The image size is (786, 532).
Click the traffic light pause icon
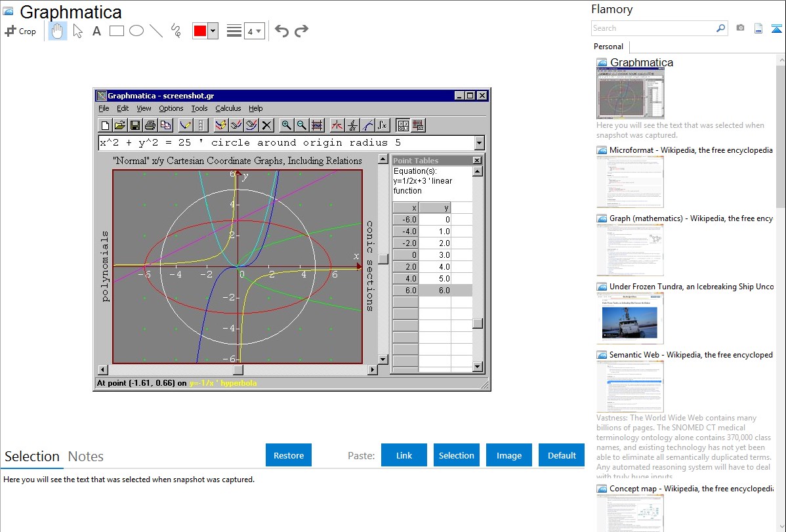201,125
